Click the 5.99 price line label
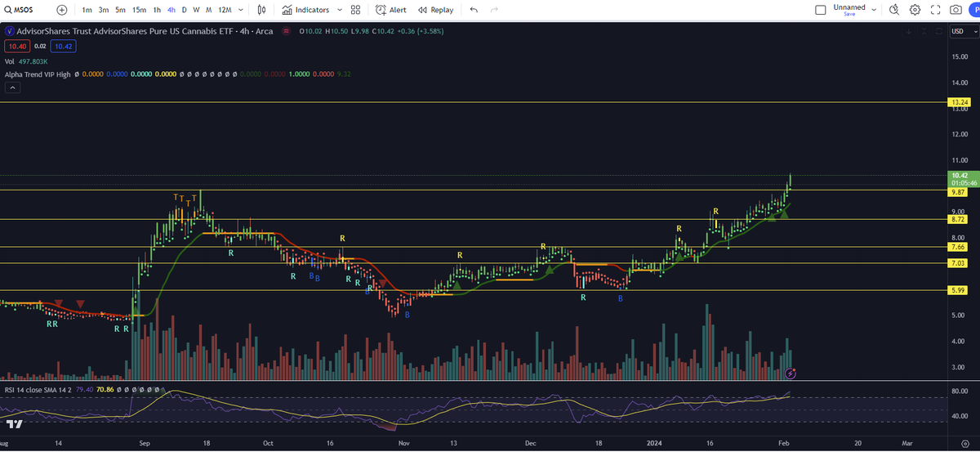The height and width of the screenshot is (452, 980). pos(959,290)
